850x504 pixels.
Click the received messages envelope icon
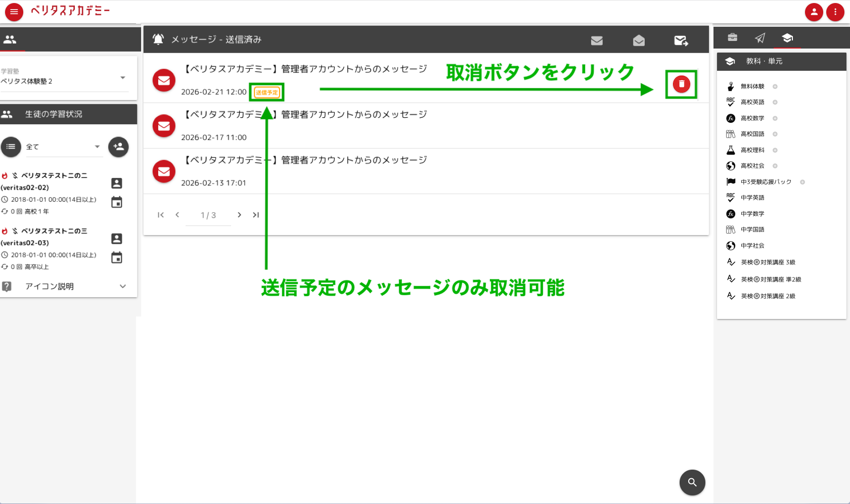coord(597,40)
